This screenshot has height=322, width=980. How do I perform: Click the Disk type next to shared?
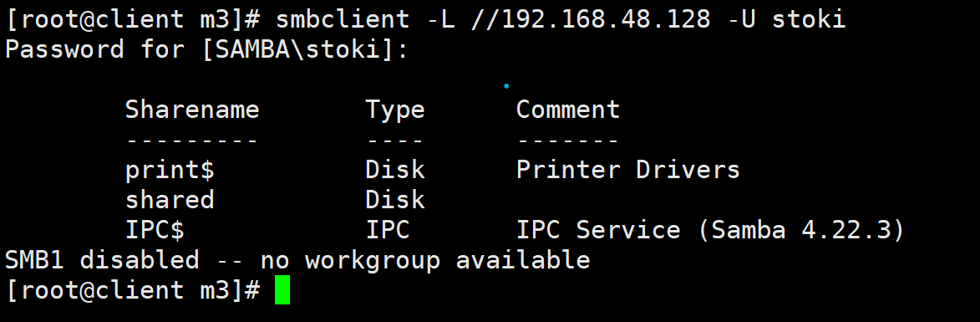coord(395,199)
